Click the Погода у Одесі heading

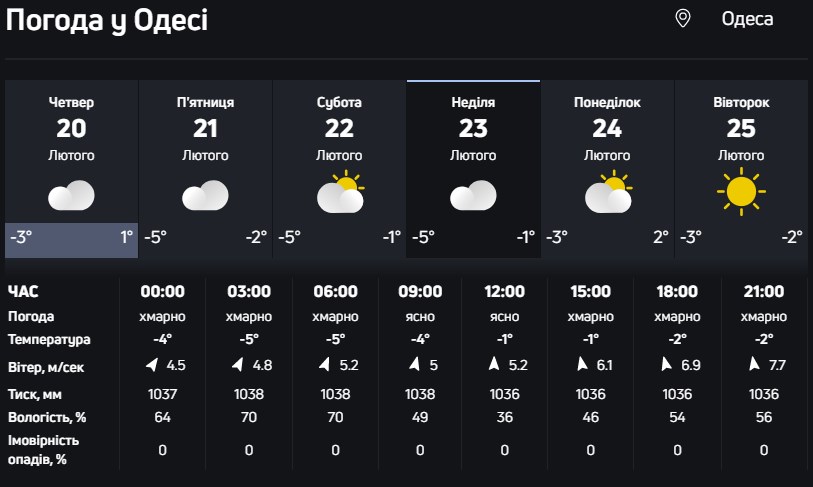[107, 20]
